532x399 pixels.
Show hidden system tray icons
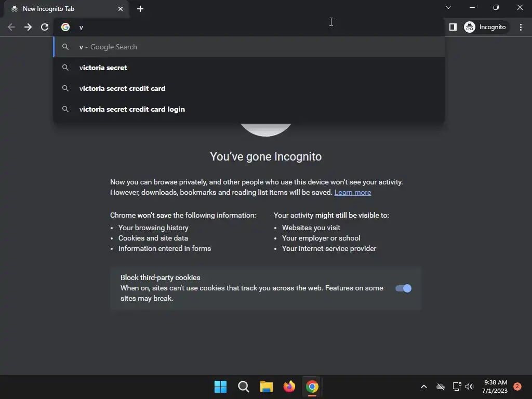[x=424, y=387]
